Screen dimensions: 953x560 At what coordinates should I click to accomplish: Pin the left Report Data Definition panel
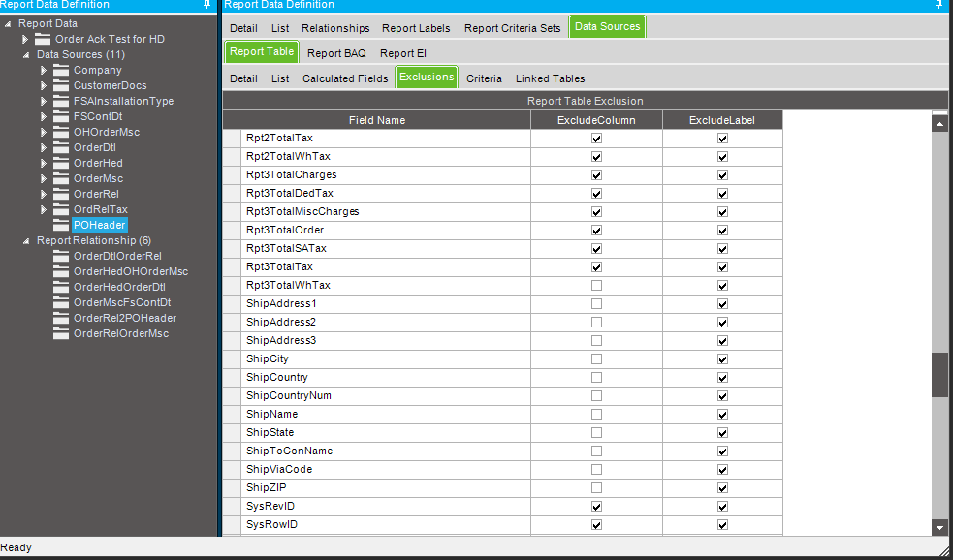point(206,4)
